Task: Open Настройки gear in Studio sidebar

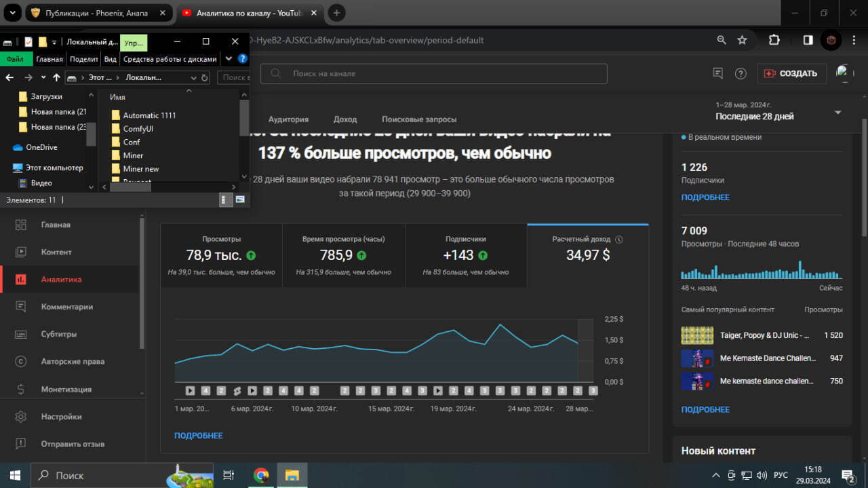Action: coord(60,417)
